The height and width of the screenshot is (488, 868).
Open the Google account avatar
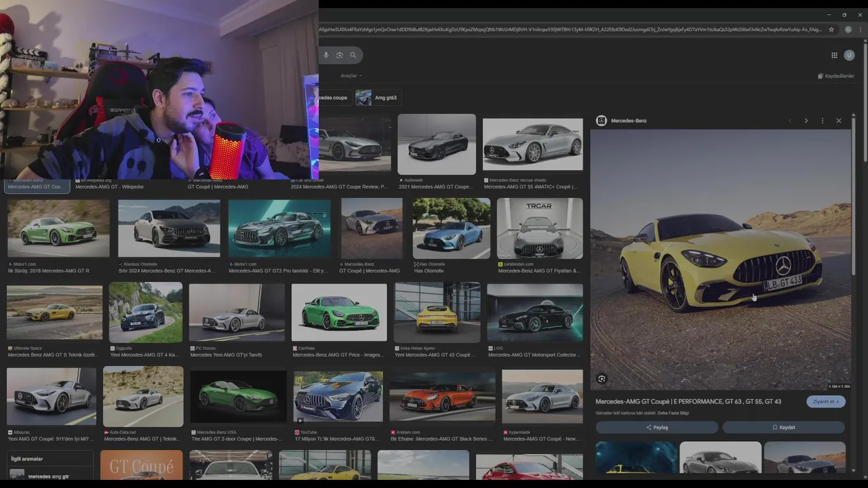coord(849,55)
